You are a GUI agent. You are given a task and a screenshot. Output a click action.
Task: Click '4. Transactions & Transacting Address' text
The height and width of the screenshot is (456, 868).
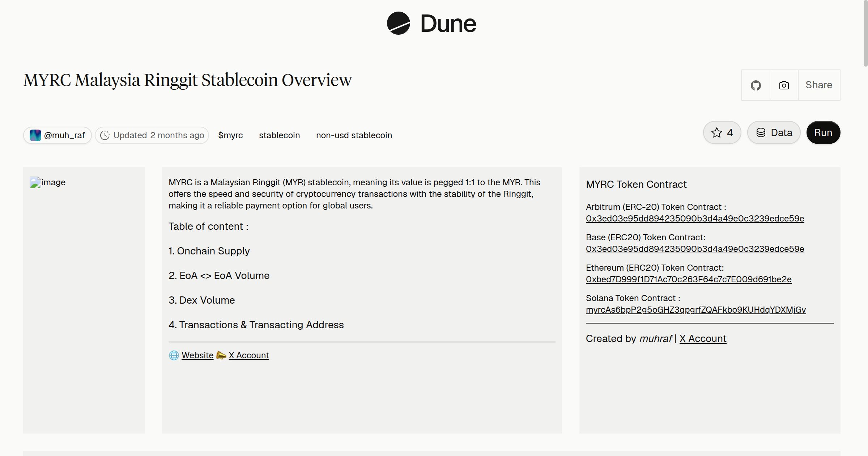pyautogui.click(x=256, y=325)
